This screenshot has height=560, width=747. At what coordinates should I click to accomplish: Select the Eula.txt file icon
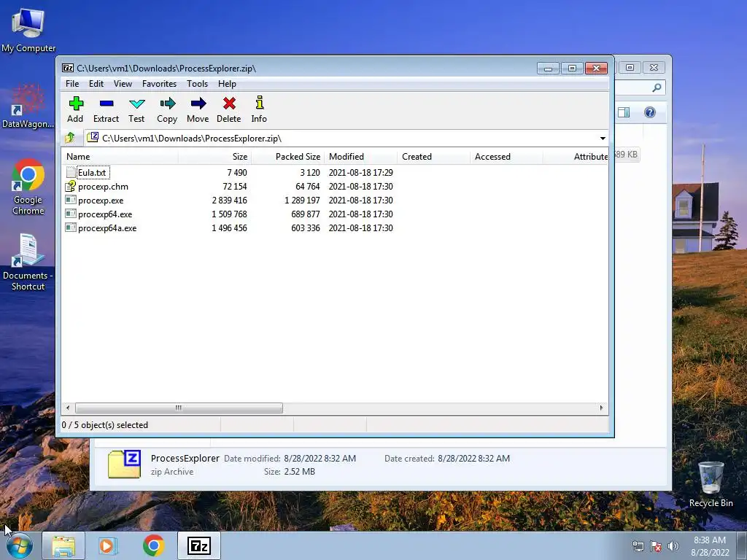coord(71,172)
